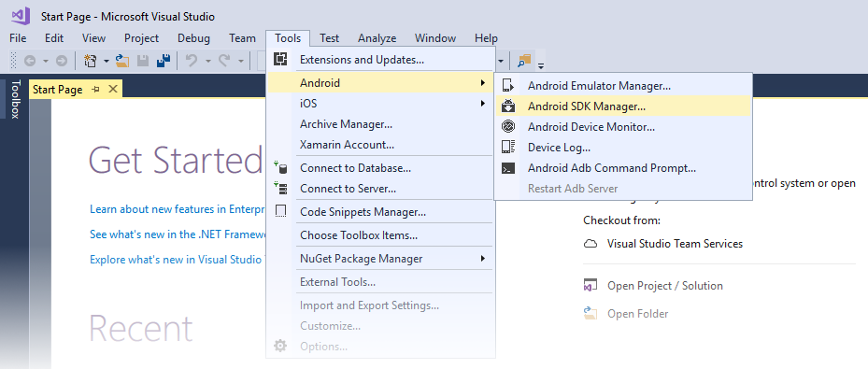Screen dimensions: 868x369
Task: Click the Extensions and Updates icon
Action: 281,59
